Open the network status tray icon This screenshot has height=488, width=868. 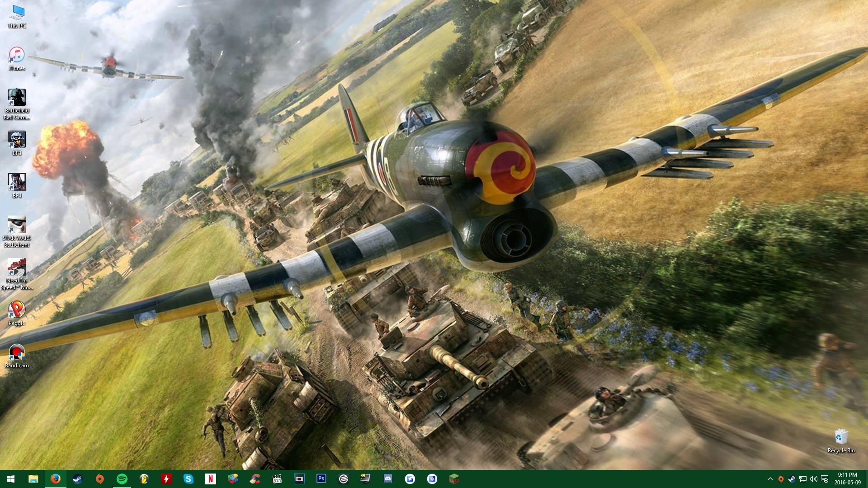click(803, 479)
